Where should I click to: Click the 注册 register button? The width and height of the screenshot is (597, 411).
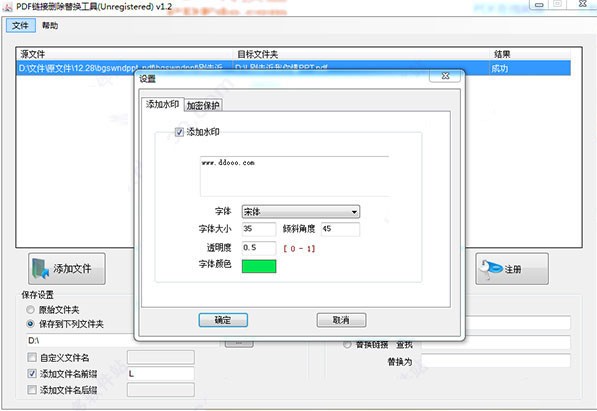point(512,269)
